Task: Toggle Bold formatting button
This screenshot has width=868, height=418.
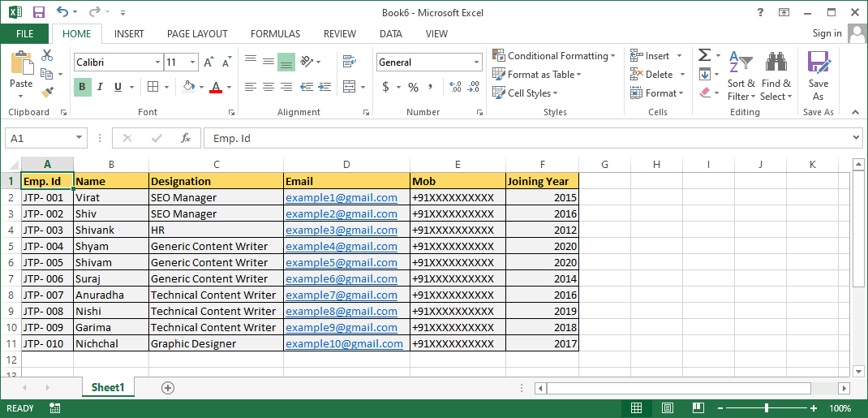Action: coord(83,87)
